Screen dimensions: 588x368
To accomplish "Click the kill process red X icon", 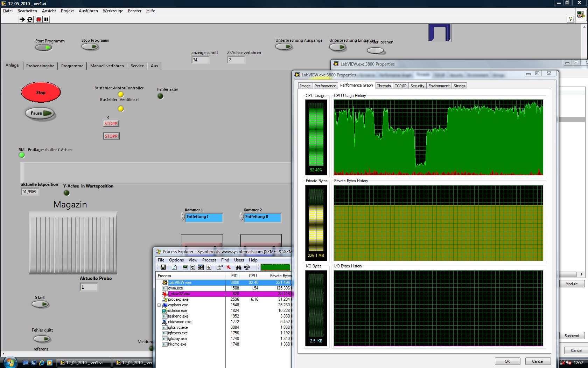I will pos(228,267).
